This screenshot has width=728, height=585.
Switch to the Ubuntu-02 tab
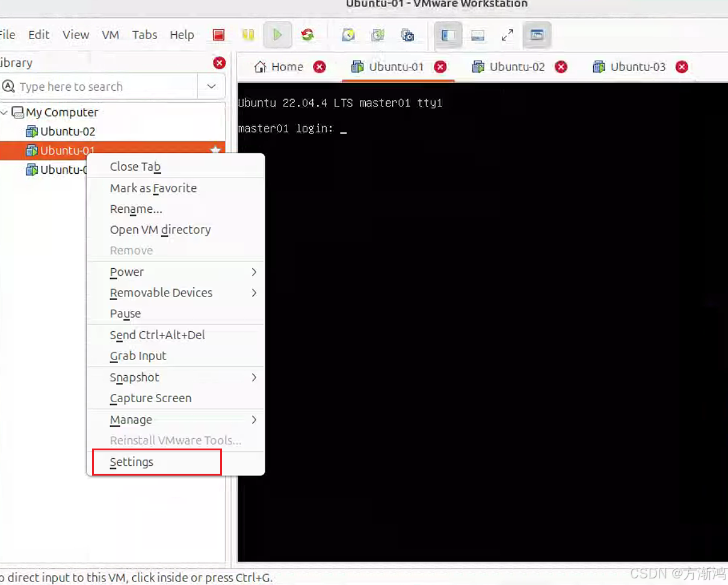(x=509, y=67)
